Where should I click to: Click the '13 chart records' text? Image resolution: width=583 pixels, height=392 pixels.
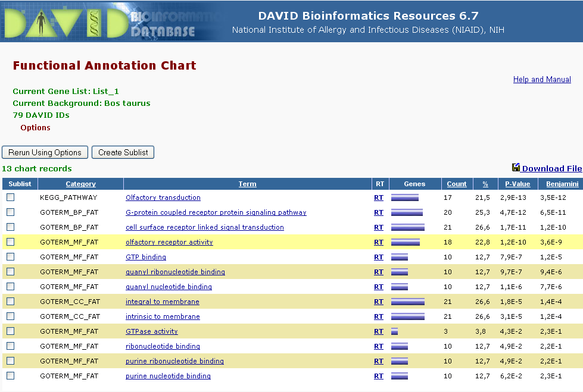click(x=37, y=168)
